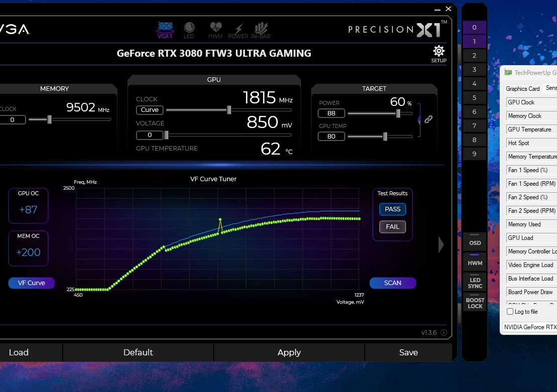Toggle the power/temp target link icon
Image resolution: width=557 pixels, height=392 pixels.
click(x=429, y=119)
